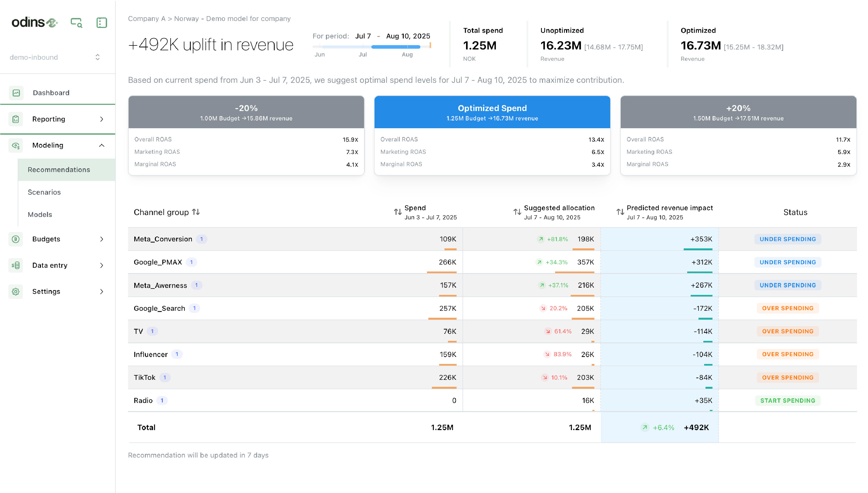Open the Scenarios page
This screenshot has height=493, width=868.
tap(44, 192)
